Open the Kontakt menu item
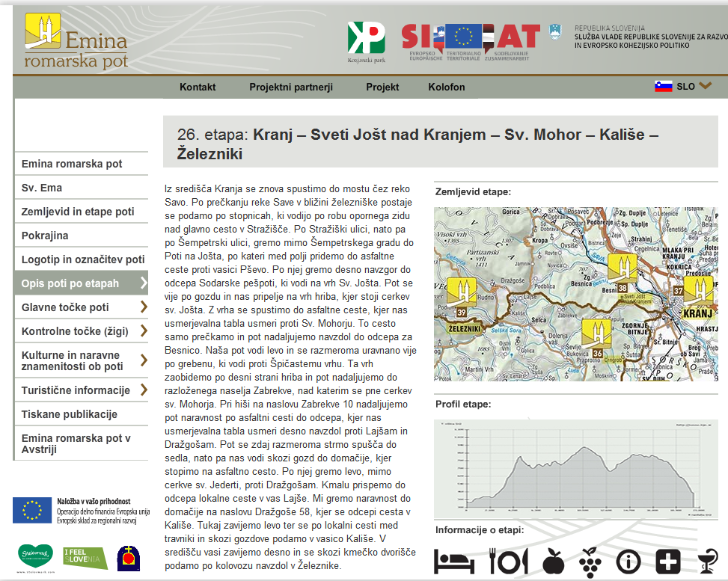 pos(198,87)
